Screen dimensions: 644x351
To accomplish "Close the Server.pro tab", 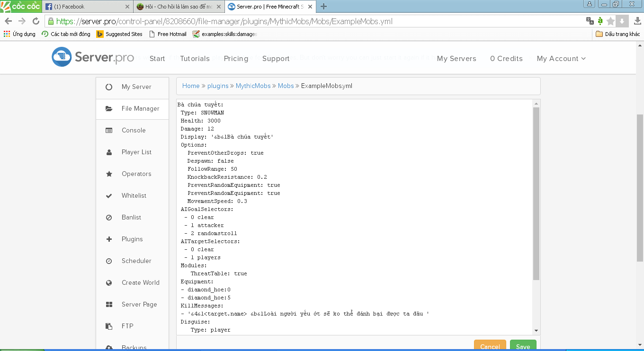I will coord(310,7).
